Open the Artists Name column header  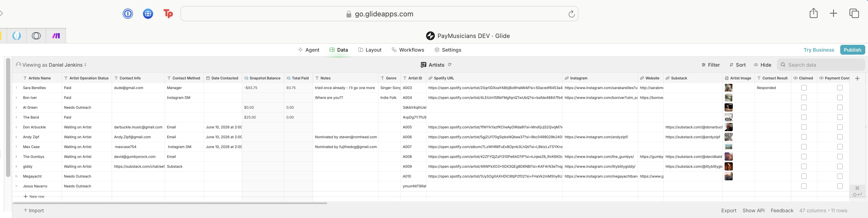[x=37, y=78]
